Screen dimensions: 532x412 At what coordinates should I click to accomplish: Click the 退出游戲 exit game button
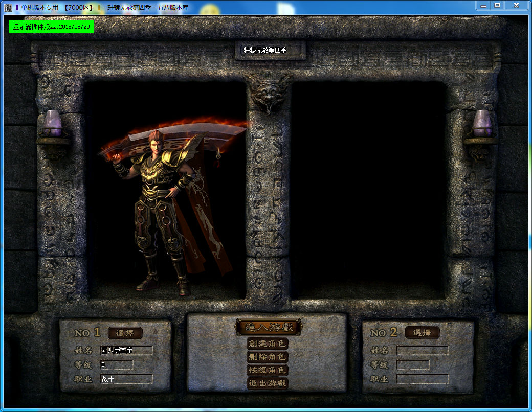point(268,383)
